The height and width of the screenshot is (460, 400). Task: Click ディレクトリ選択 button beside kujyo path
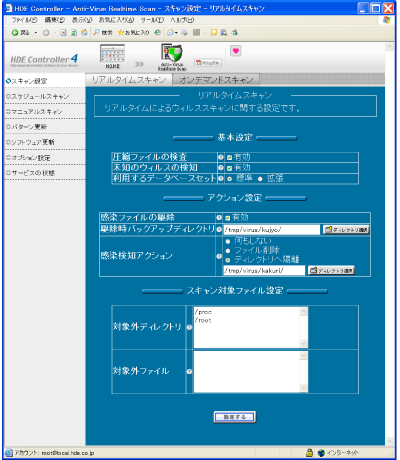(346, 230)
